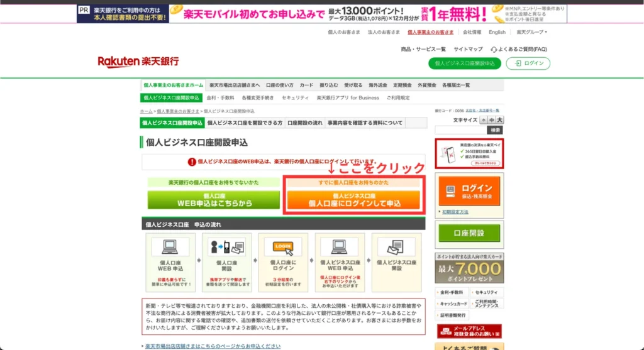Click the sidebar セキュリティ link

[x=486, y=293]
